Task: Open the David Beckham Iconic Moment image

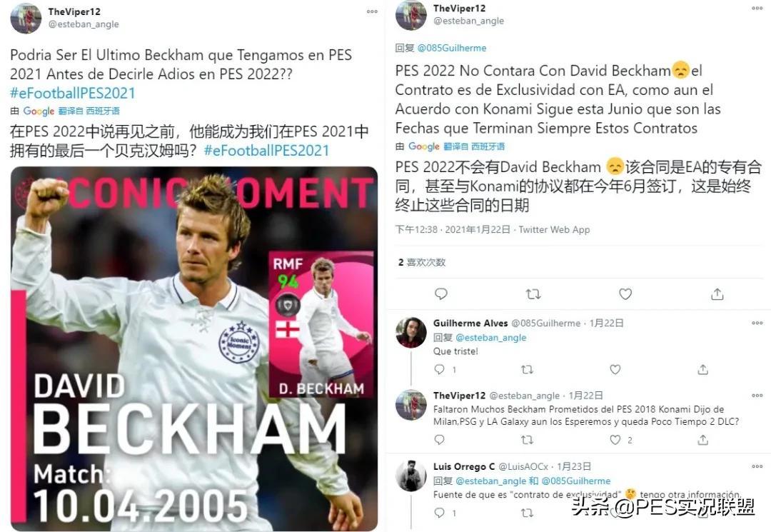Action: [193, 348]
